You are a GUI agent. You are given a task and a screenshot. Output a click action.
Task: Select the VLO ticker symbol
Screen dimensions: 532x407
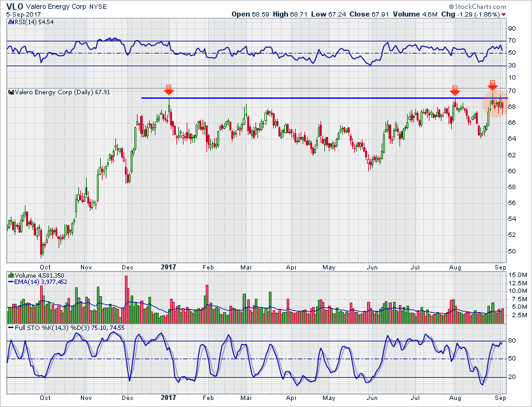15,6
